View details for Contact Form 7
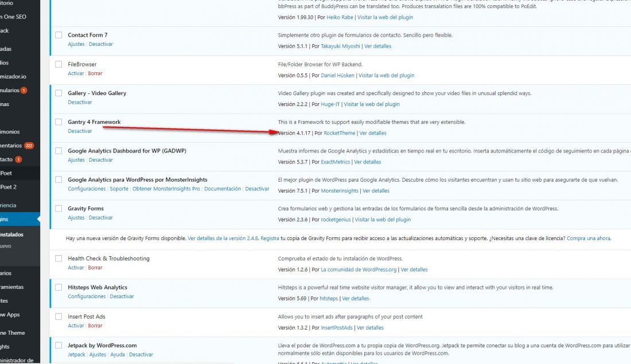Image resolution: width=631 pixels, height=364 pixels. [377, 46]
